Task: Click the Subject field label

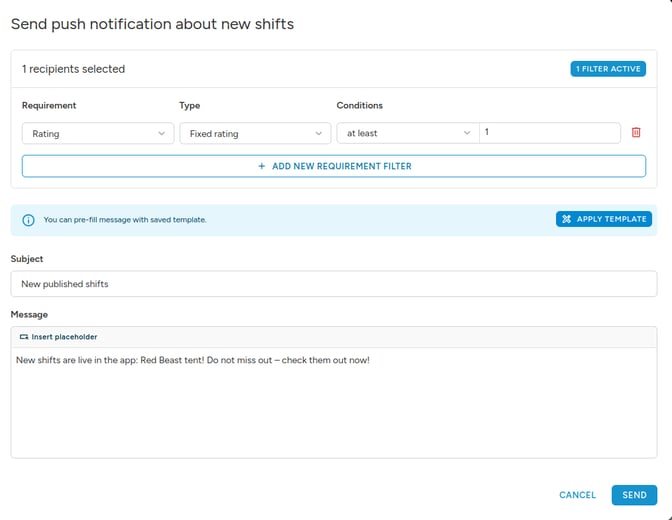Action: point(27,259)
